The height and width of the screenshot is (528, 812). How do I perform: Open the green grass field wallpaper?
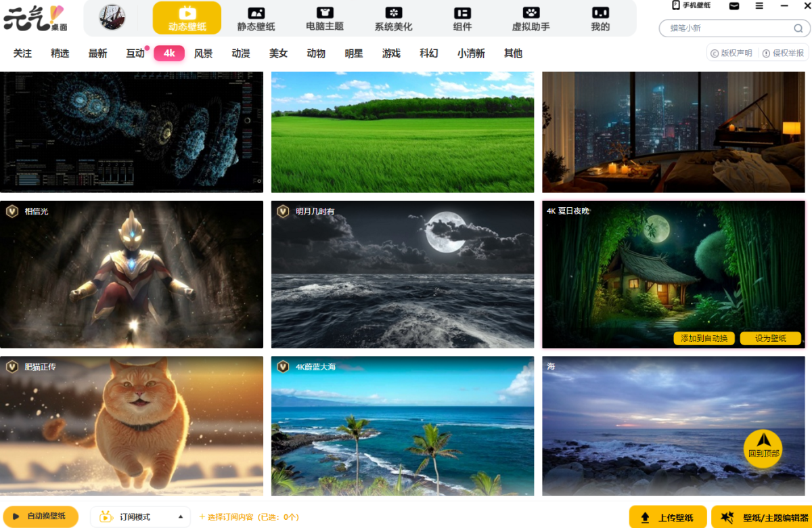[403, 132]
